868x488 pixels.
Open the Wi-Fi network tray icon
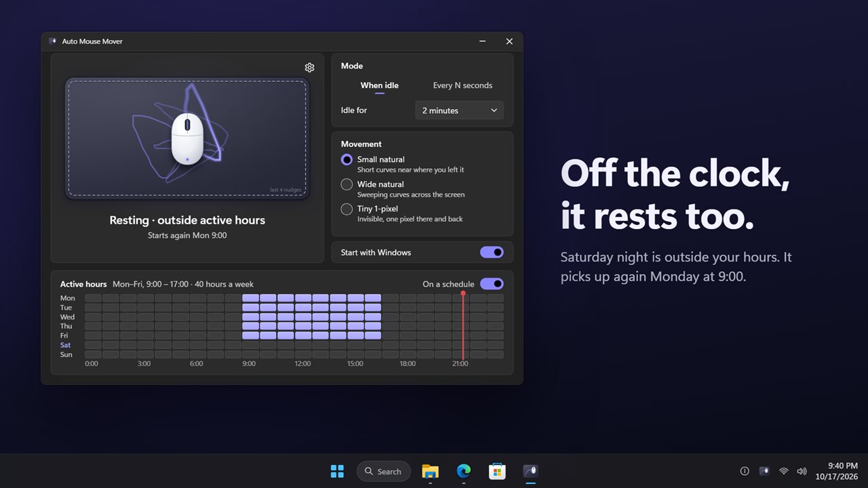[x=783, y=471]
